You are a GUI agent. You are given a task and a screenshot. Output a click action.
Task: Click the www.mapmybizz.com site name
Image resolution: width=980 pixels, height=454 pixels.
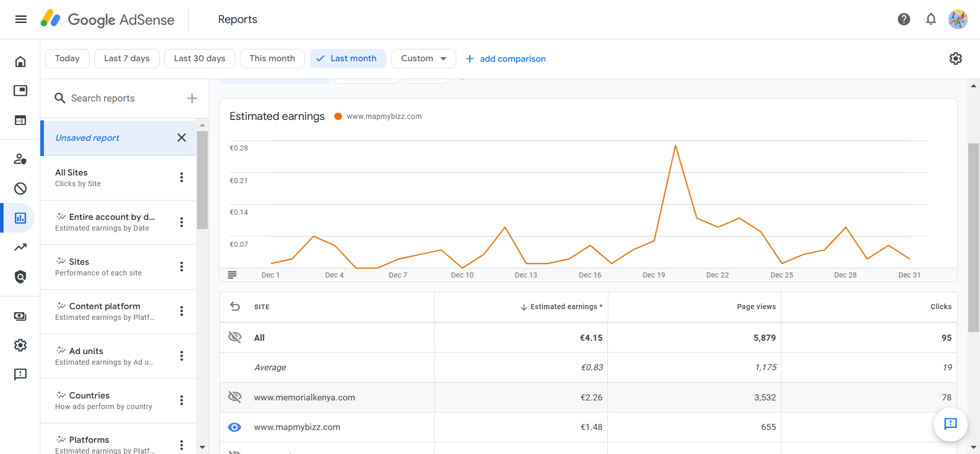tap(297, 427)
